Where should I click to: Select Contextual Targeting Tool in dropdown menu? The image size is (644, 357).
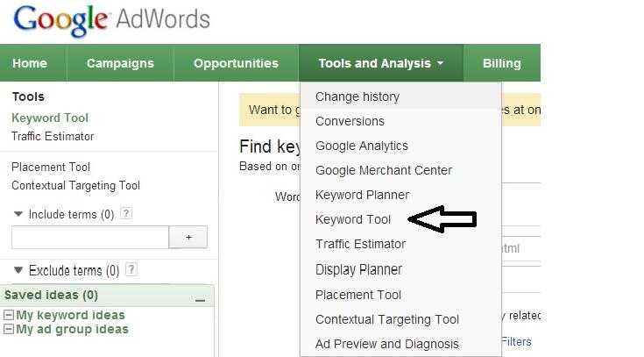point(401,319)
